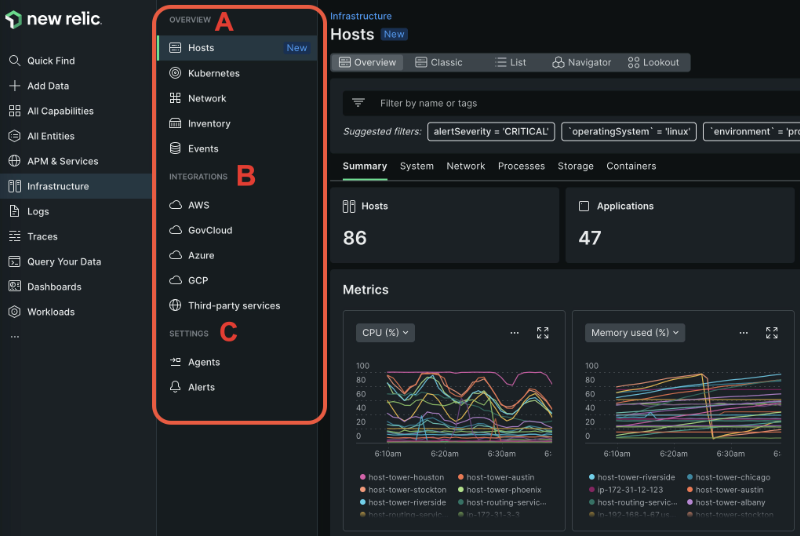Select the Processes tab
The height and width of the screenshot is (536, 800).
pyautogui.click(x=521, y=166)
